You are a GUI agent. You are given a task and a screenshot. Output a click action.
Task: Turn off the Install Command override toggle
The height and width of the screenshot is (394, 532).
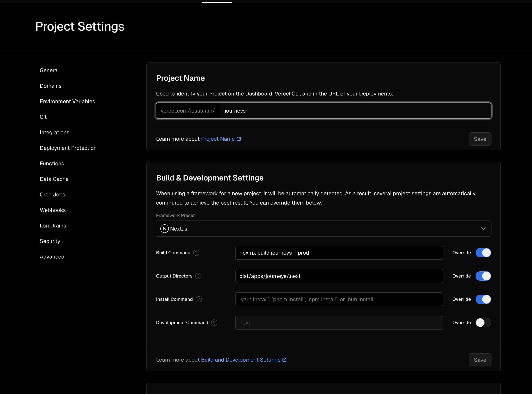(483, 299)
